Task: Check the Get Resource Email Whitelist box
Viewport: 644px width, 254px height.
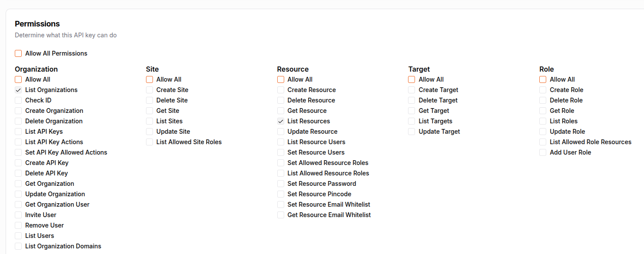Action: click(281, 215)
